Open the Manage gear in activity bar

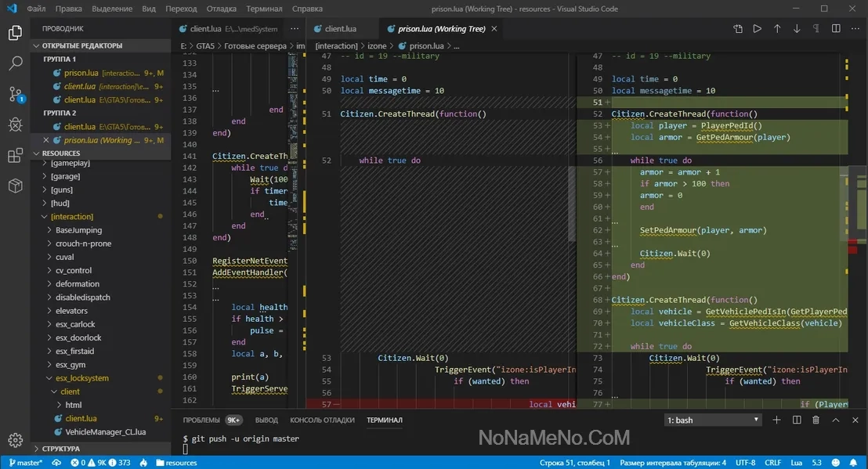click(15, 440)
